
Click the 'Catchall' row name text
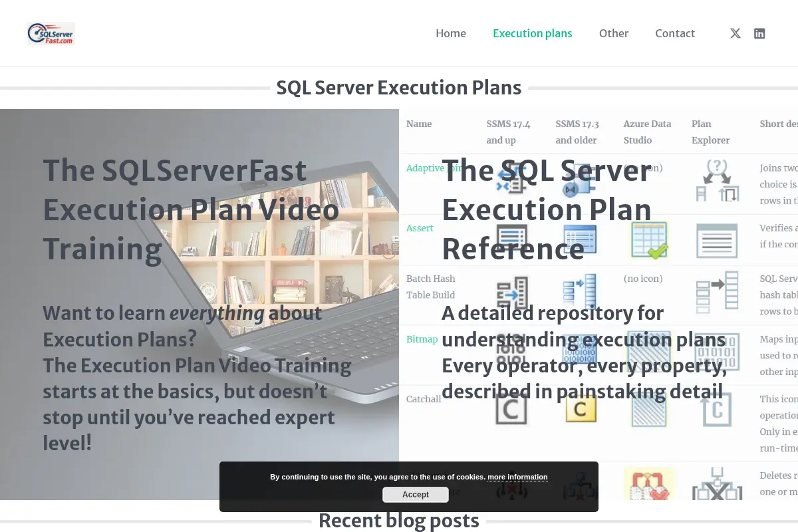pos(424,399)
